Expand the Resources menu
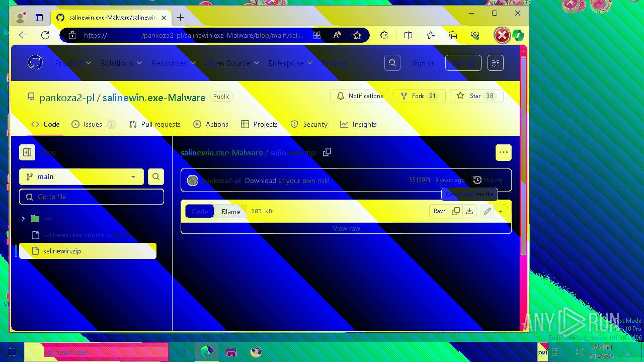Viewport: 644px width, 362px height. (x=174, y=63)
